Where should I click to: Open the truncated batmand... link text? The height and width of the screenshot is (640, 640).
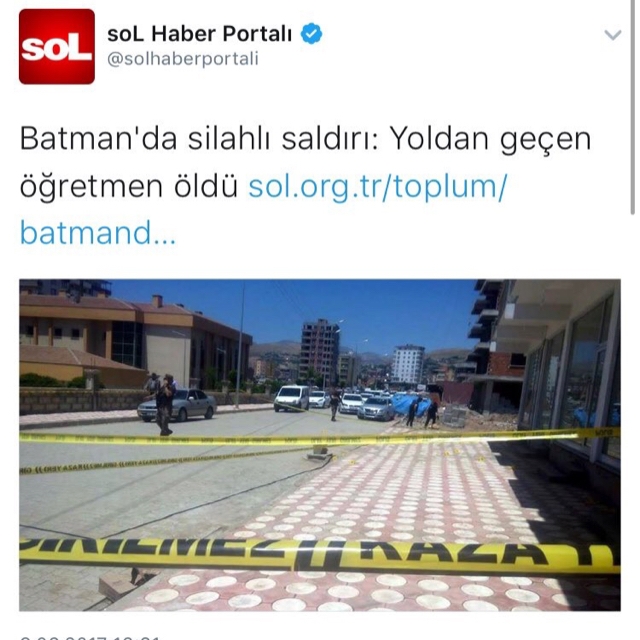98,233
